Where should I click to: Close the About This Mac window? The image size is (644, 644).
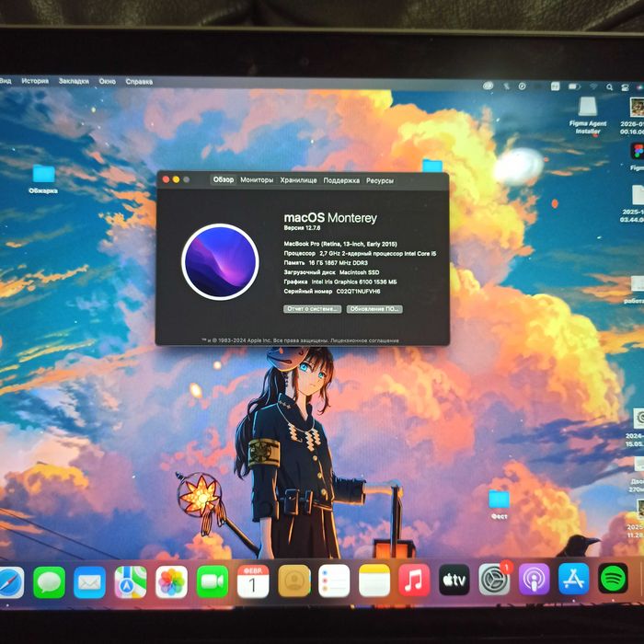pyautogui.click(x=166, y=179)
